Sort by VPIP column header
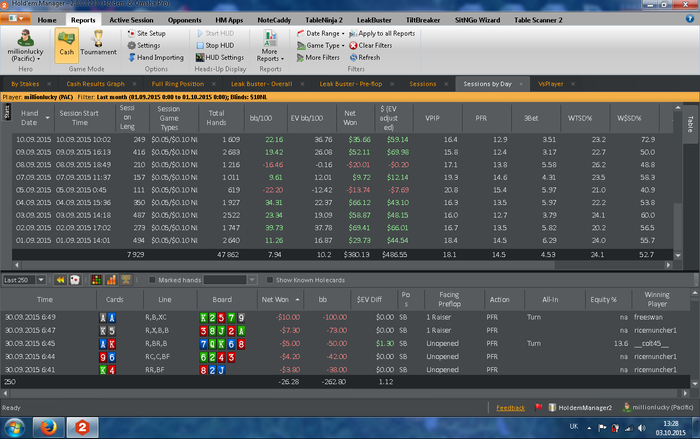 (x=432, y=118)
